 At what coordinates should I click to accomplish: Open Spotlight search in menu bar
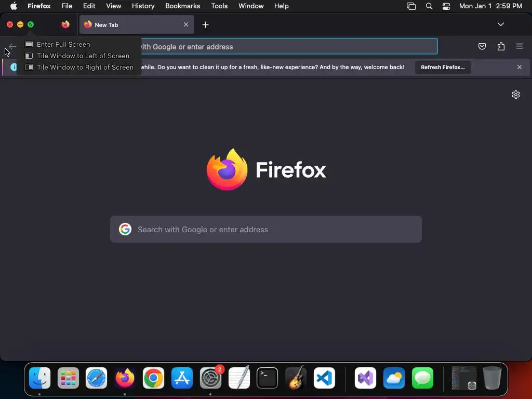(429, 6)
